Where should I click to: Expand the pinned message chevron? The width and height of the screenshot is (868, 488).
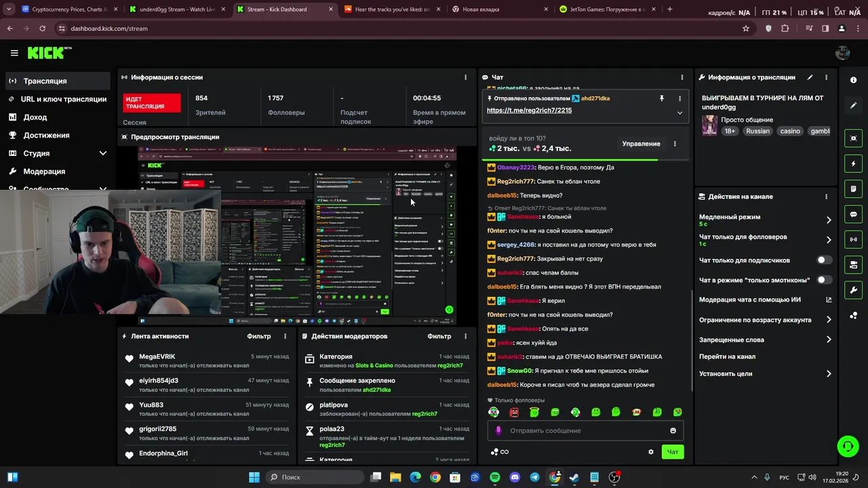pos(679,113)
